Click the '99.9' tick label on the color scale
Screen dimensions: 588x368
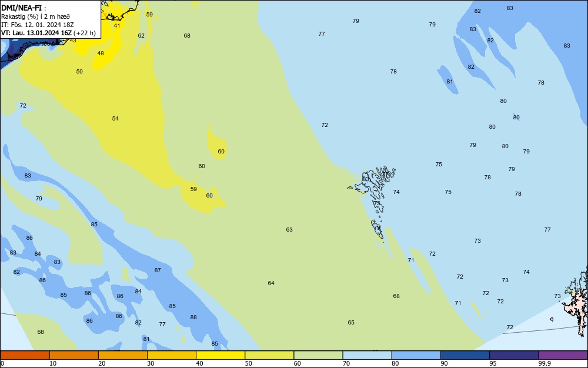544,363
